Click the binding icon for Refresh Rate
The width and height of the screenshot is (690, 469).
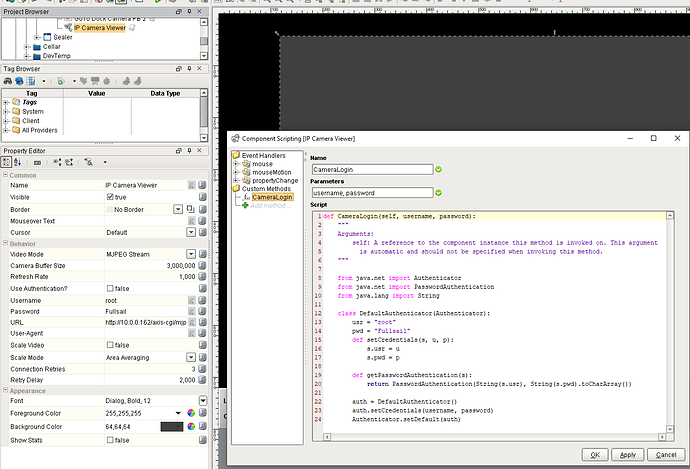(202, 276)
